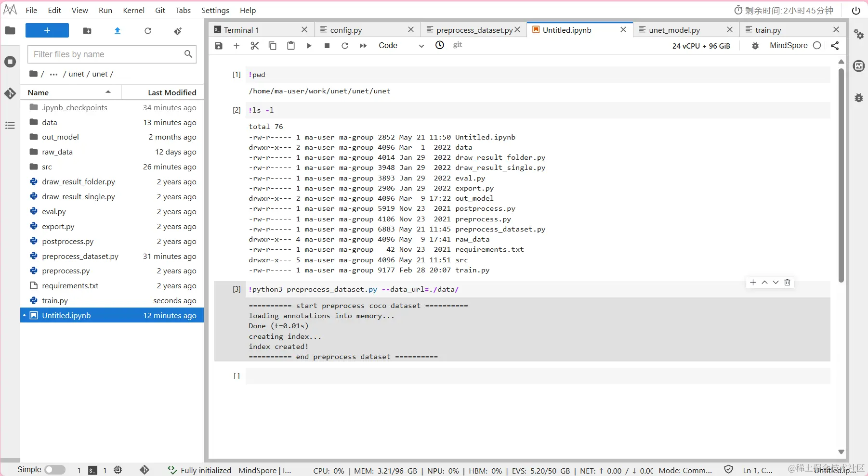This screenshot has width=868, height=476.
Task: Open the cell type Code dropdown
Action: [x=401, y=46]
